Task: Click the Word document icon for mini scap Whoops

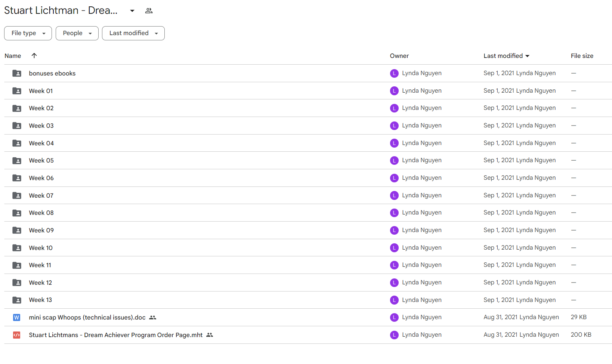Action: (x=17, y=317)
